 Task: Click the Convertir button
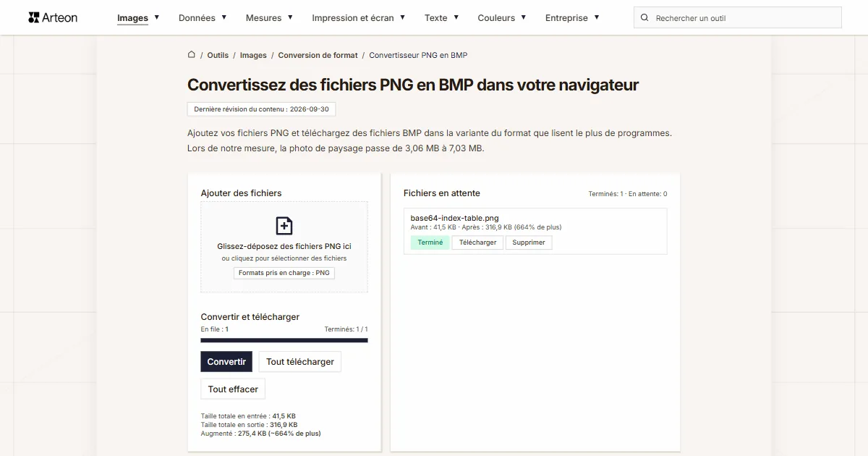[x=226, y=362]
